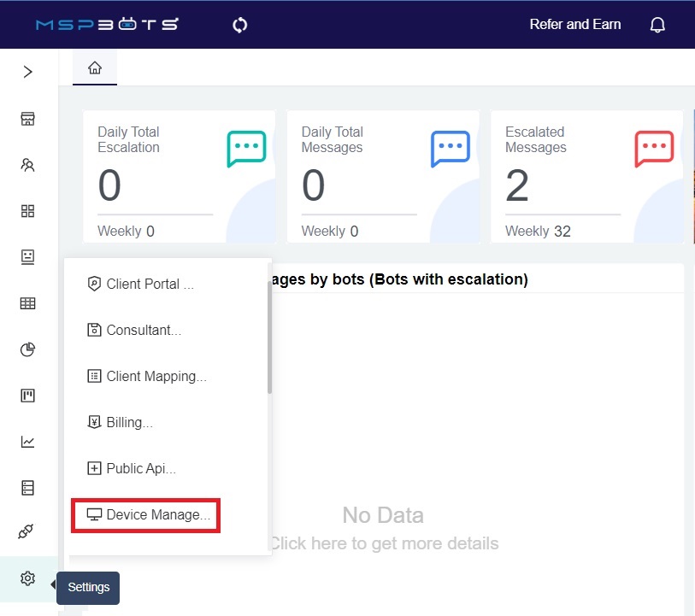Click the Settings gear icon
The height and width of the screenshot is (616, 695).
tap(27, 578)
